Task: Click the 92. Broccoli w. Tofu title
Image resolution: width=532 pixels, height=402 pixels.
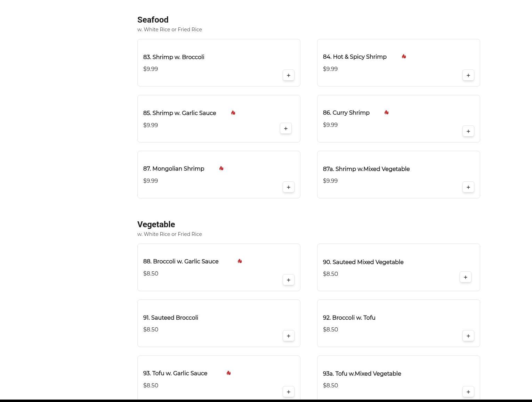Action: (x=349, y=318)
